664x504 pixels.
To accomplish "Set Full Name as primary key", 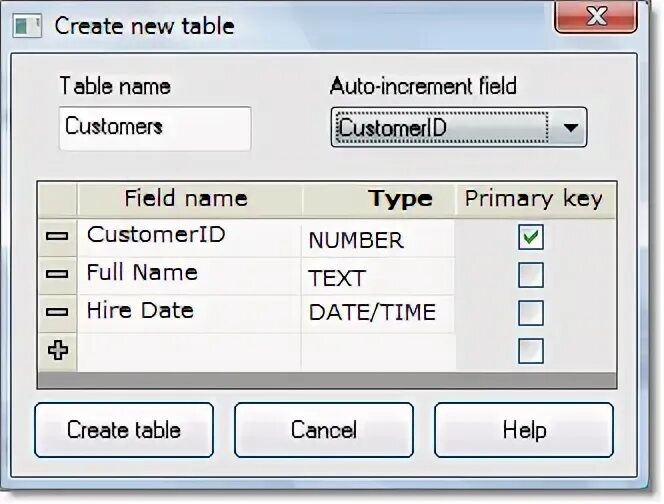I will (531, 275).
